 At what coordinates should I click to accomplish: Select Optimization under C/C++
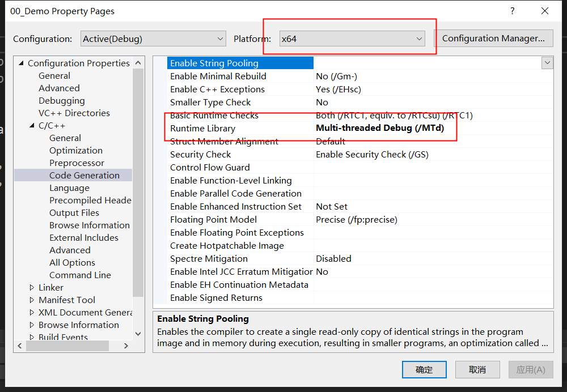(x=76, y=150)
